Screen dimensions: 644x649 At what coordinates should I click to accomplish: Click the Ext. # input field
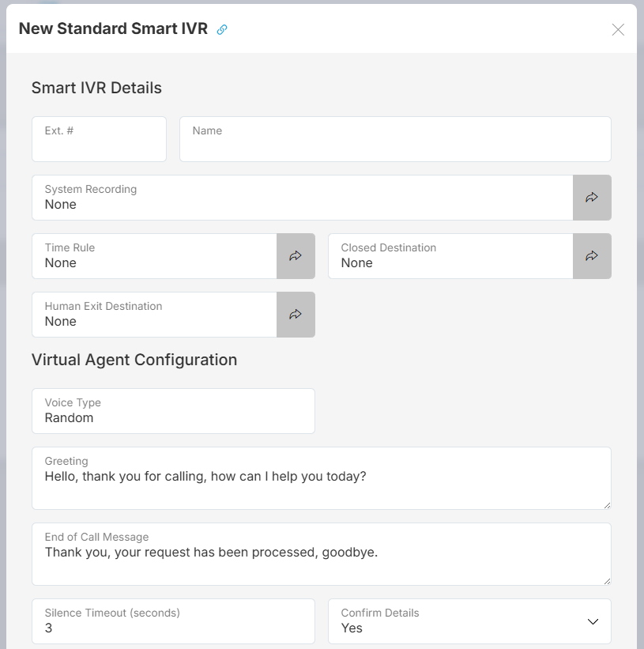point(99,138)
